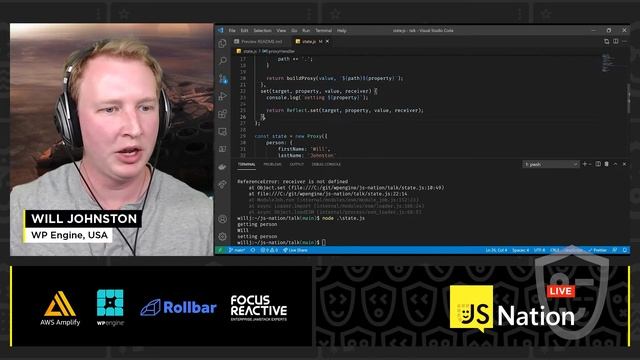
Task: Open the Source Control view
Action: [x=222, y=78]
